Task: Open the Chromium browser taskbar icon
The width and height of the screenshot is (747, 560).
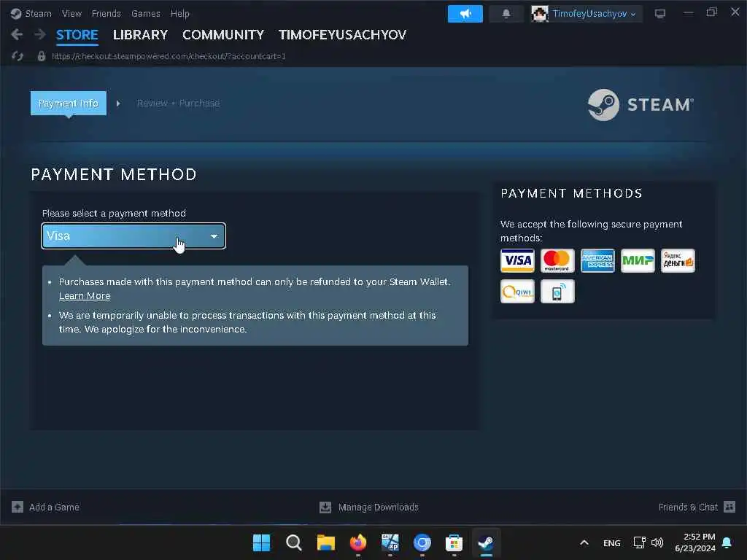Action: [x=422, y=542]
